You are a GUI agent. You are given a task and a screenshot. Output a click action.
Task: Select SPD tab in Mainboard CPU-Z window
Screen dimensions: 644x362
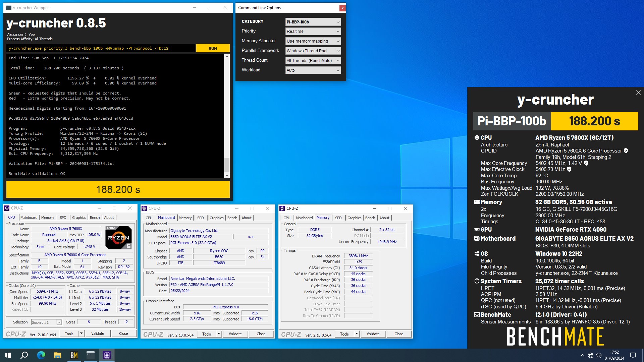(x=201, y=218)
